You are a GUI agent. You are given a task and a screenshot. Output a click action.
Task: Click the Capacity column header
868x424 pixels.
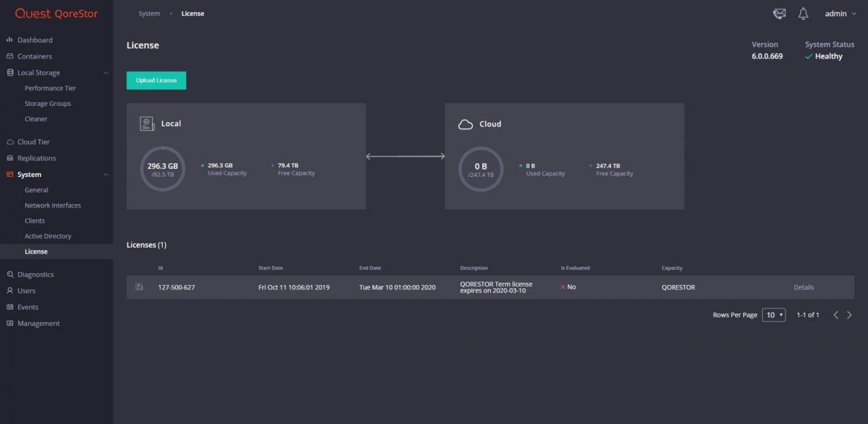pos(672,268)
